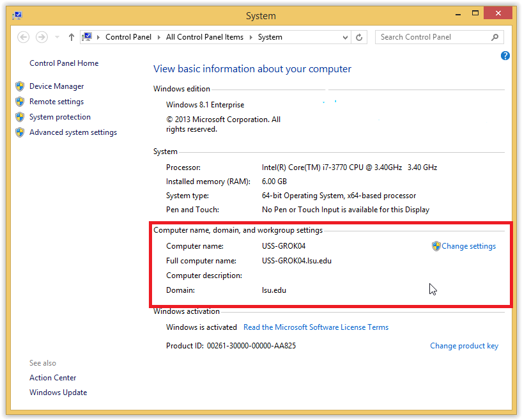Open Device Manager

(57, 86)
